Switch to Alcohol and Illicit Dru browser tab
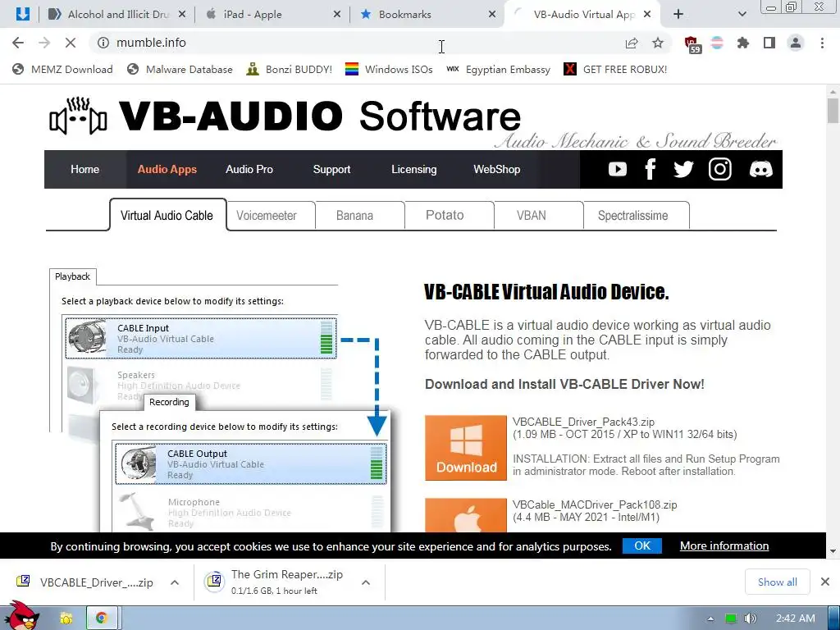Image resolution: width=840 pixels, height=630 pixels. (x=116, y=15)
